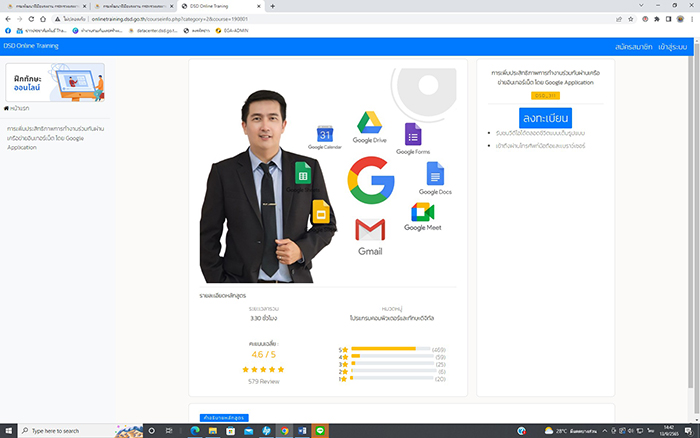
Task: Click the online skills training banner image
Action: pyautogui.click(x=55, y=82)
